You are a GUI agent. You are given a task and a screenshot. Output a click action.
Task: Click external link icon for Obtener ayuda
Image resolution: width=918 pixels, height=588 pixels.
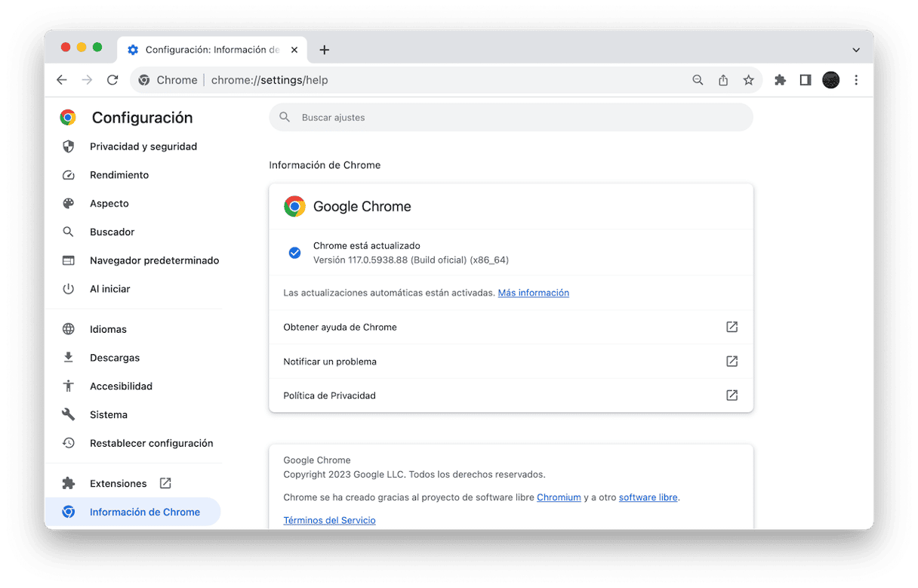732,327
